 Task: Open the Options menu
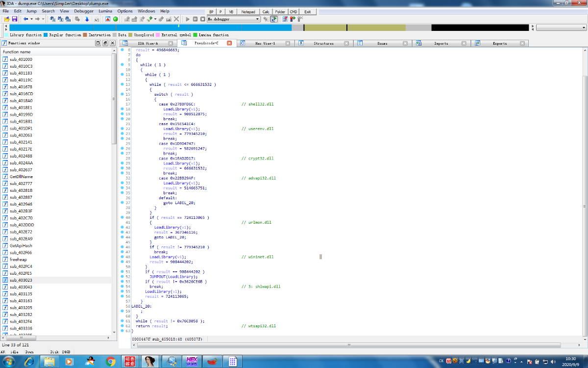click(x=125, y=11)
